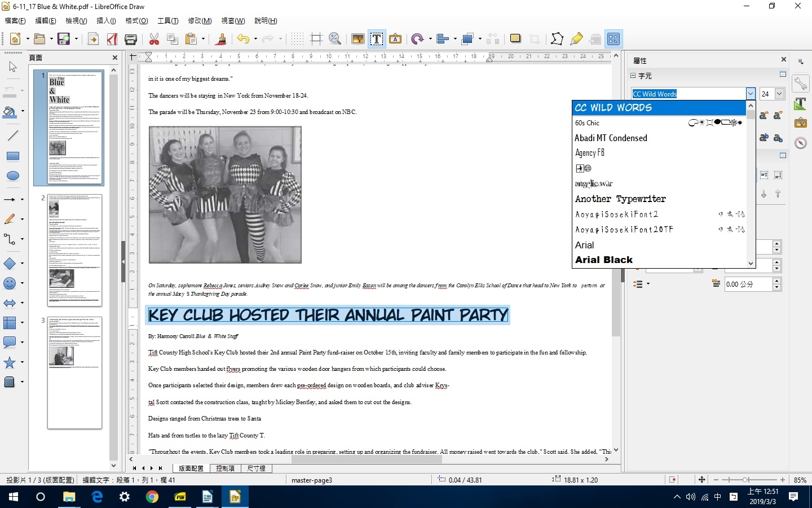812x508 pixels.
Task: Open the Save options dropdown arrow
Action: [75, 39]
